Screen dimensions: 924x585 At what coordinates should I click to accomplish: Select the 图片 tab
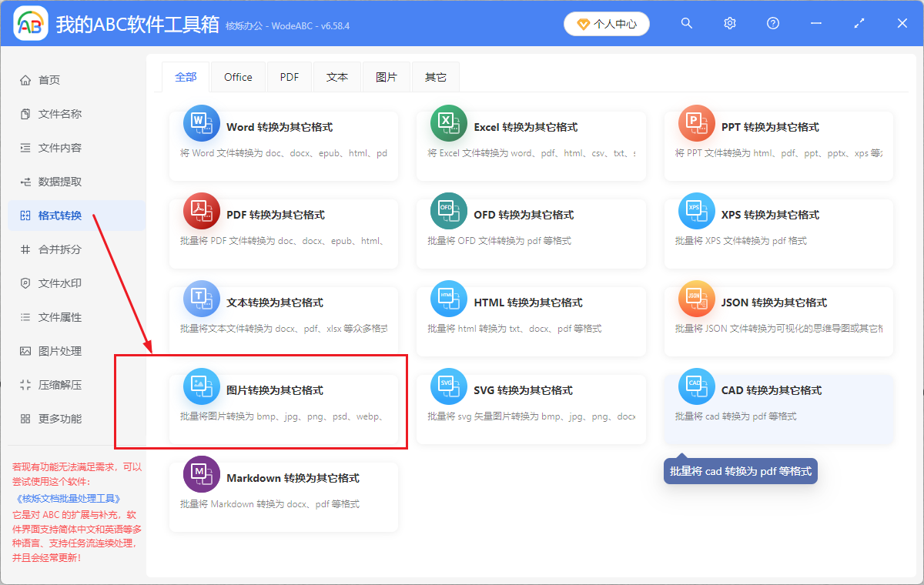click(x=387, y=77)
